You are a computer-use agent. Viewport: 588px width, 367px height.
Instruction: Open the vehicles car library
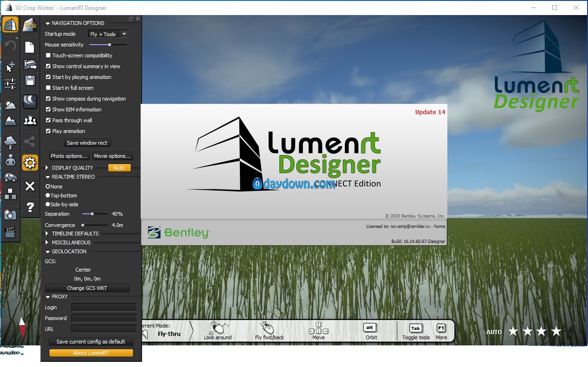(x=10, y=177)
